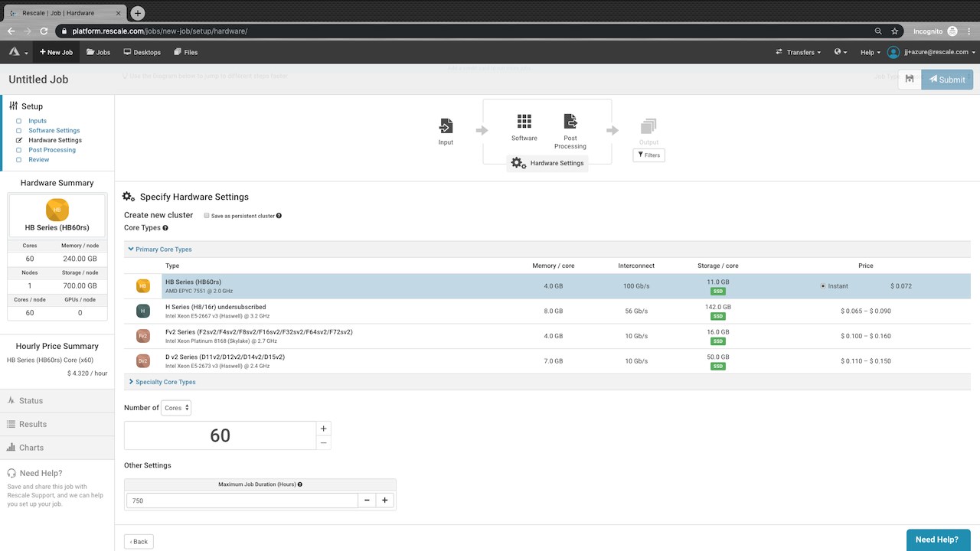This screenshot has width=980, height=551.
Task: Increase maximum job duration hours
Action: click(x=384, y=500)
